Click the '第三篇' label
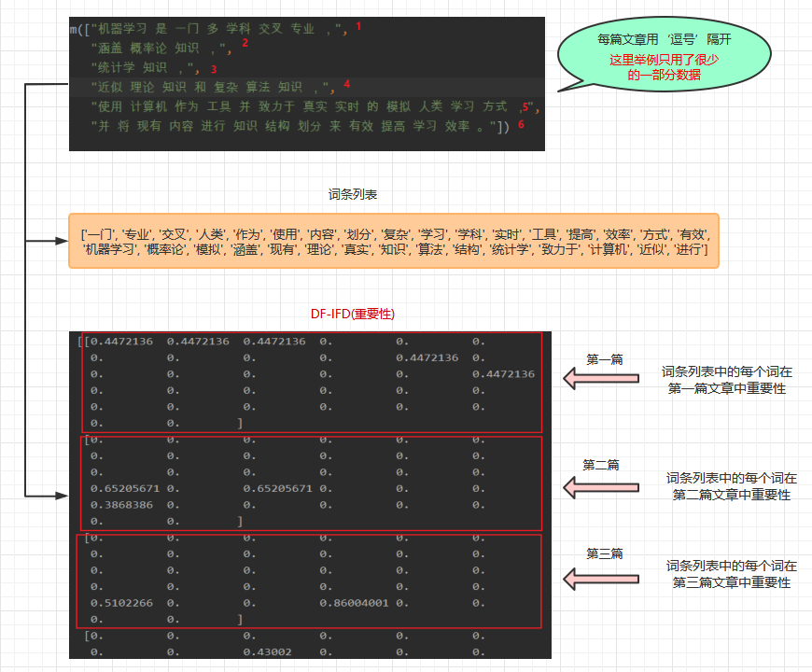 [605, 553]
